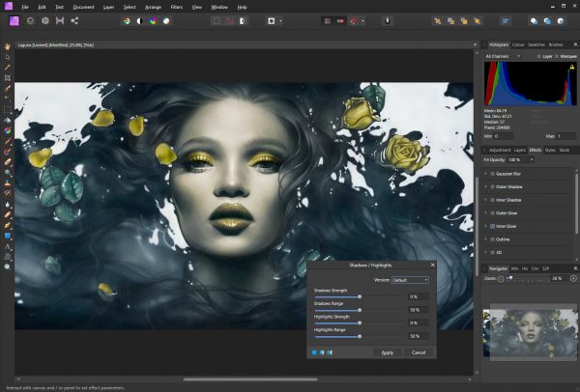Expand the Outer Shadow effect settings
Image resolution: width=580 pixels, height=392 pixels.
[x=485, y=187]
